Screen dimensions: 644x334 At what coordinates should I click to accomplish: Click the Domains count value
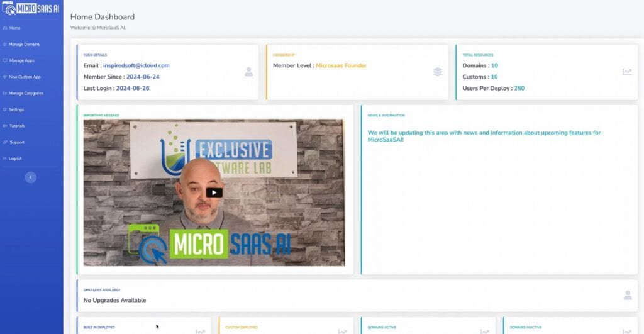[494, 65]
